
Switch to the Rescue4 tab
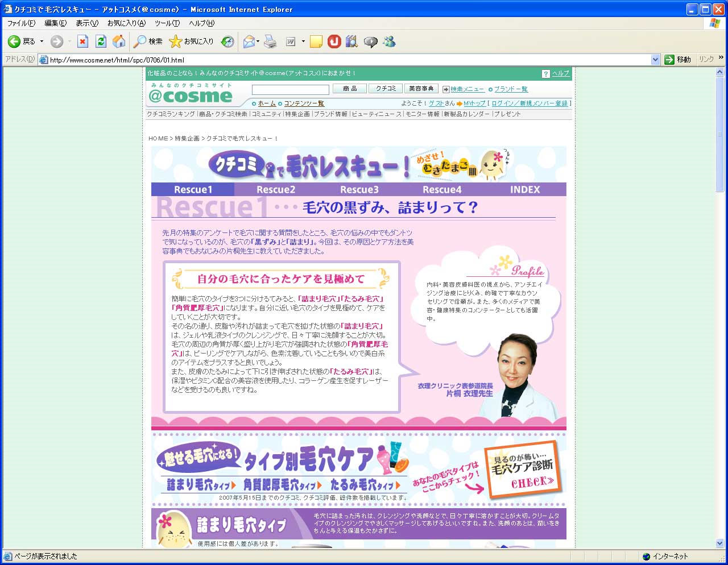tap(442, 190)
